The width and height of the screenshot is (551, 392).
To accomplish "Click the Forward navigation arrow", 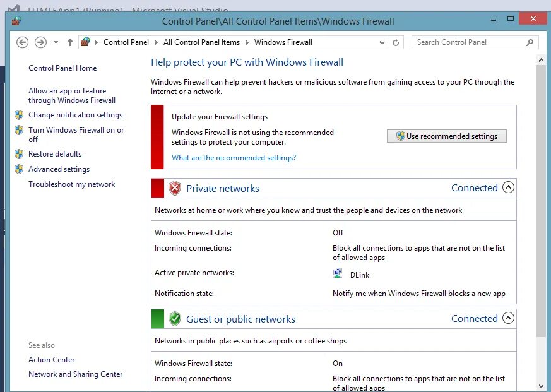I will tap(41, 42).
